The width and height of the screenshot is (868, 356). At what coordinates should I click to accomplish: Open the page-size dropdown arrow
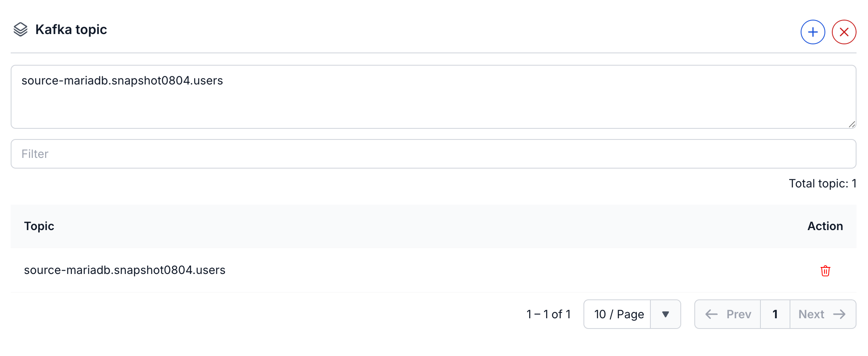[x=666, y=314]
